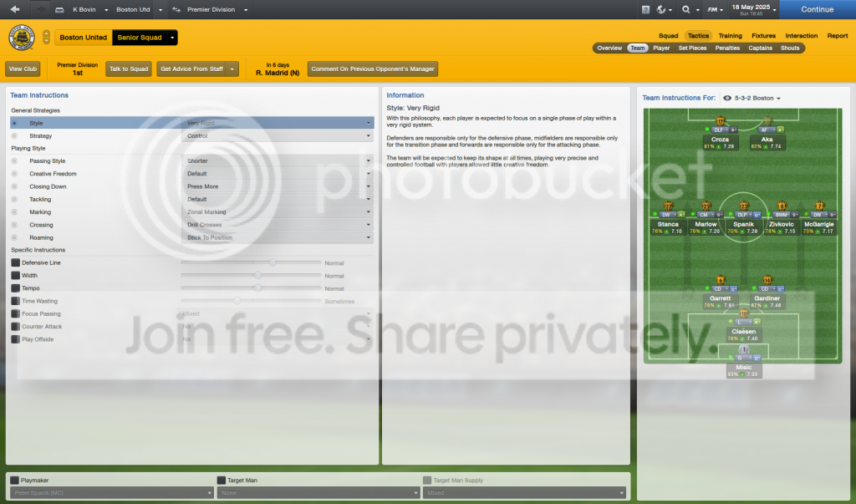856x504 pixels.
Task: Click the Talk to Squad button
Action: pyautogui.click(x=128, y=69)
